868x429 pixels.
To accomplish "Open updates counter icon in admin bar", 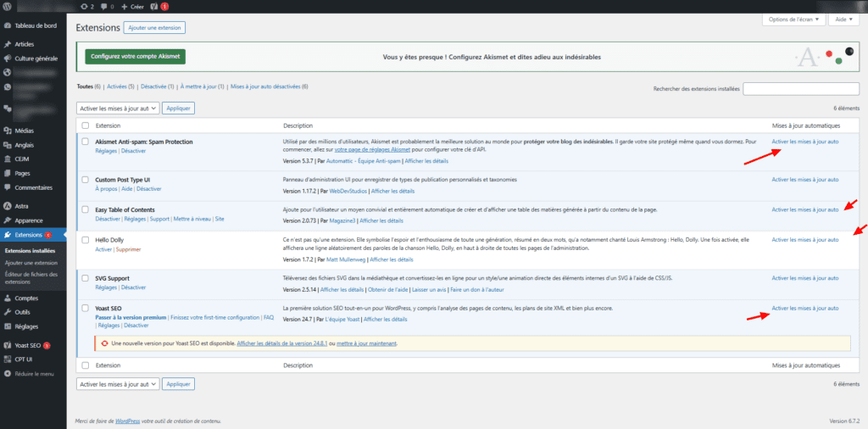I will 84,7.
